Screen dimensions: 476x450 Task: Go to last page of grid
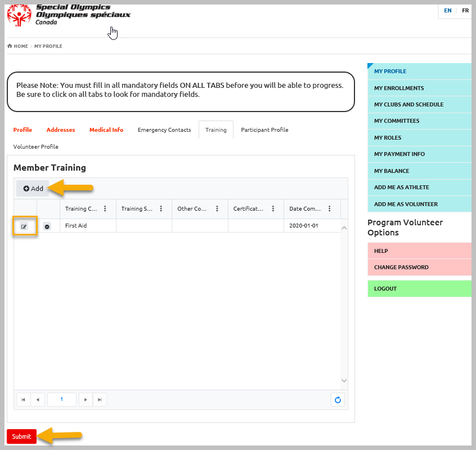[100, 399]
